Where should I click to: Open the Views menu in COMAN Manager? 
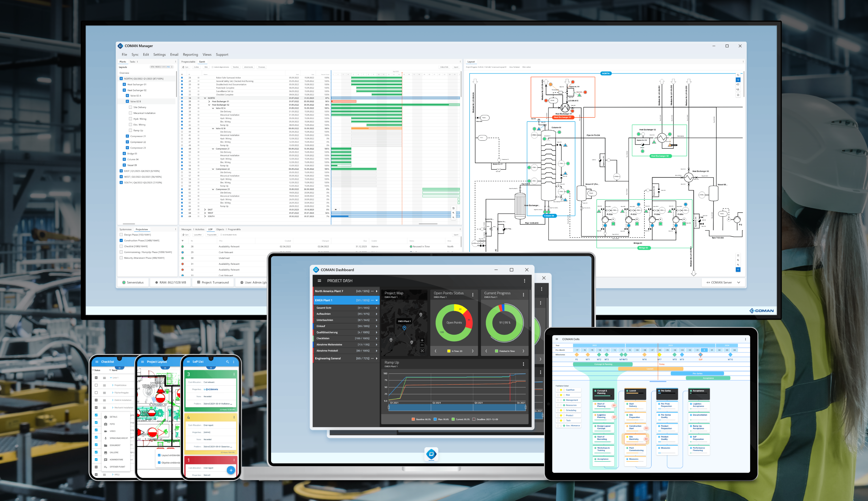coord(207,54)
